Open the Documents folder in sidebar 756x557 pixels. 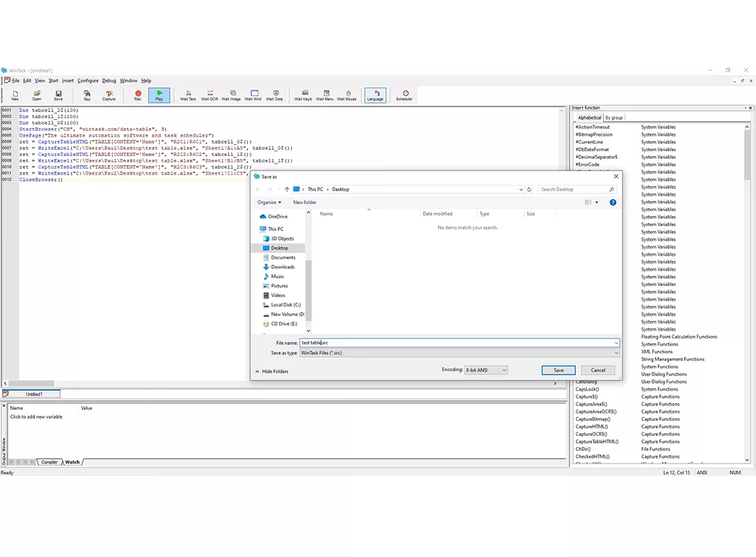279,257
